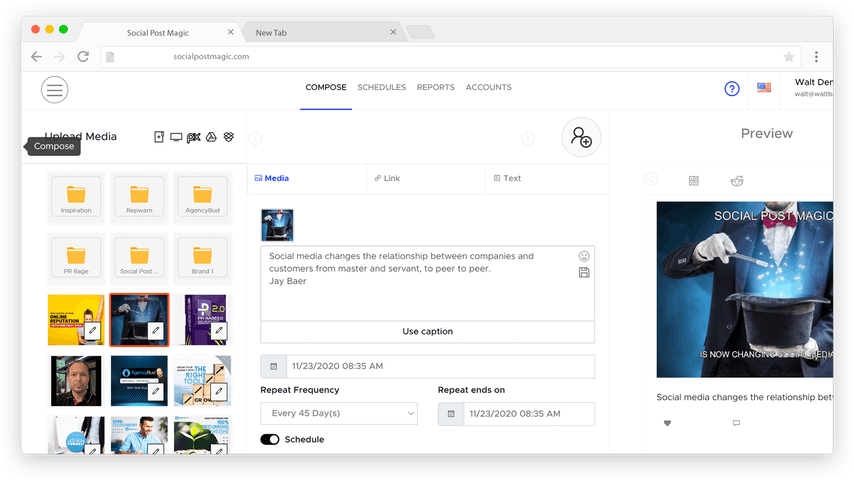The image size is (854, 480).
Task: Click the media library upload icon
Action: pyautogui.click(x=159, y=137)
